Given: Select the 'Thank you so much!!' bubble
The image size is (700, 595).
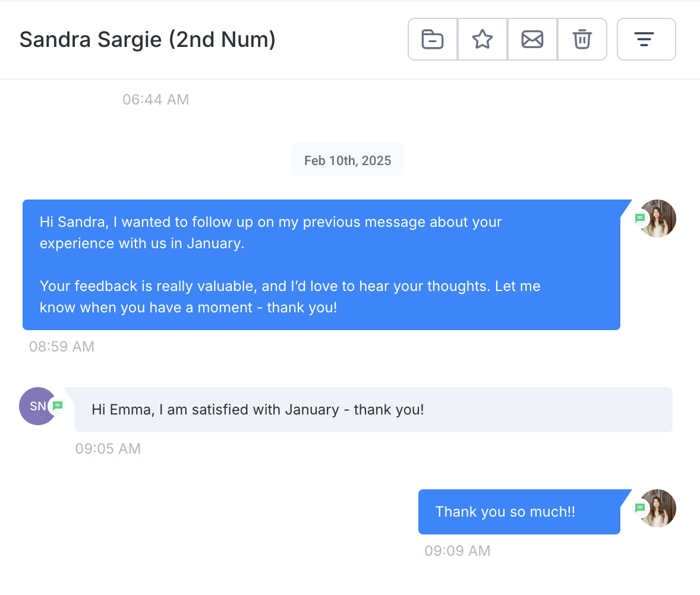Looking at the screenshot, I should [x=519, y=512].
